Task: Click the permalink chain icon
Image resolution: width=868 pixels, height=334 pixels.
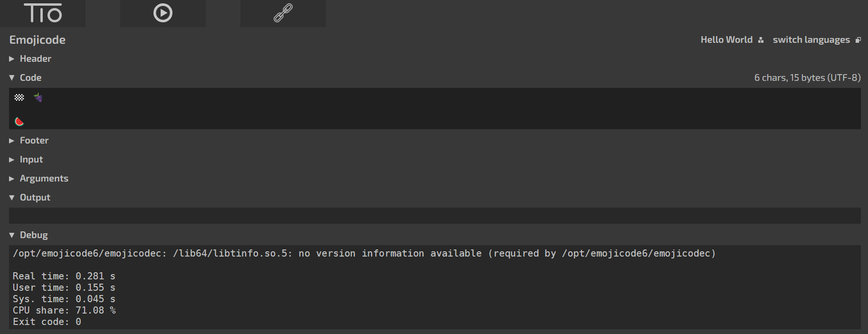Action: click(283, 13)
